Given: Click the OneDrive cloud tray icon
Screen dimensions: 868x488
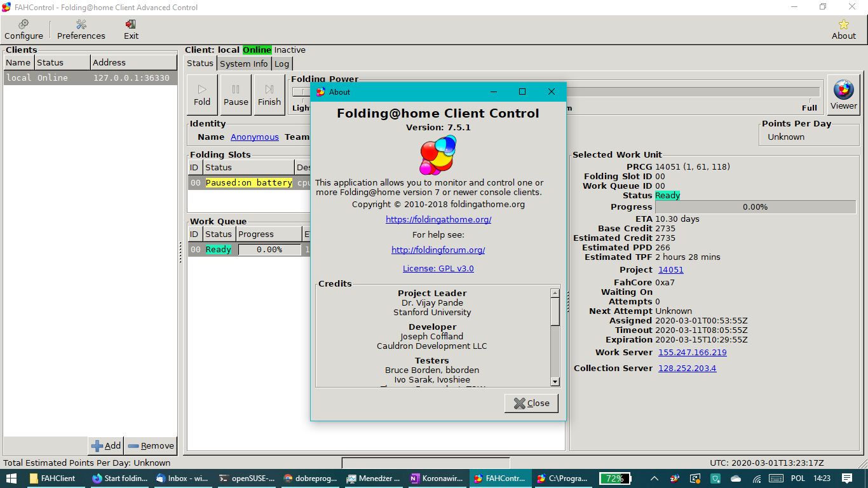Looking at the screenshot, I should 736,478.
